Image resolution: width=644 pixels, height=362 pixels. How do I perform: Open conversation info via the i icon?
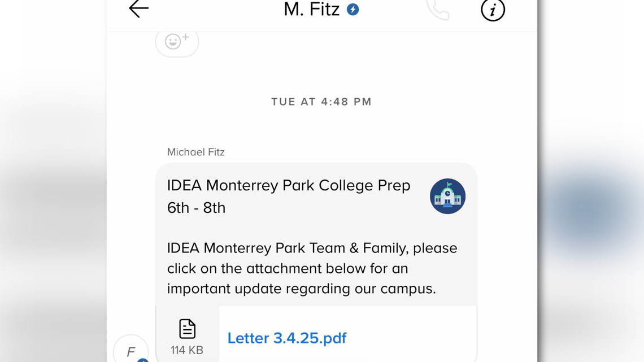click(493, 10)
